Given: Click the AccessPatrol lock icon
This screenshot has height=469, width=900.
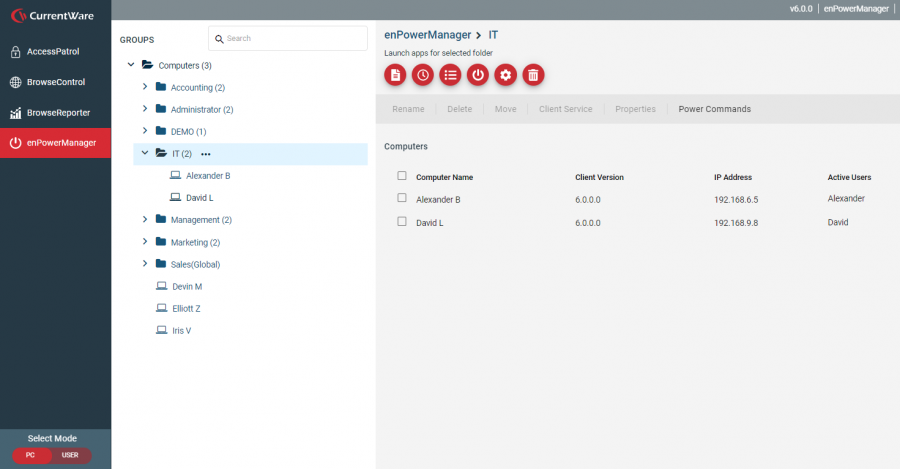Looking at the screenshot, I should coord(15,52).
